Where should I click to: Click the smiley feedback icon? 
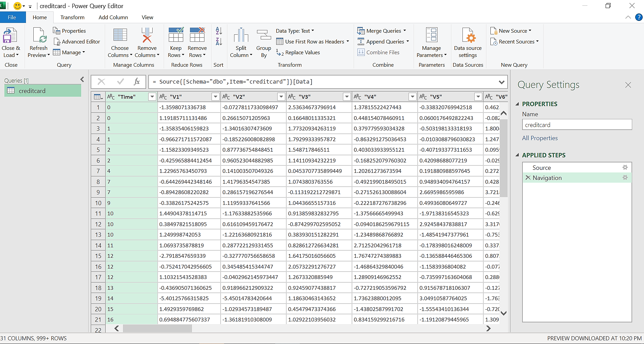pos(17,6)
